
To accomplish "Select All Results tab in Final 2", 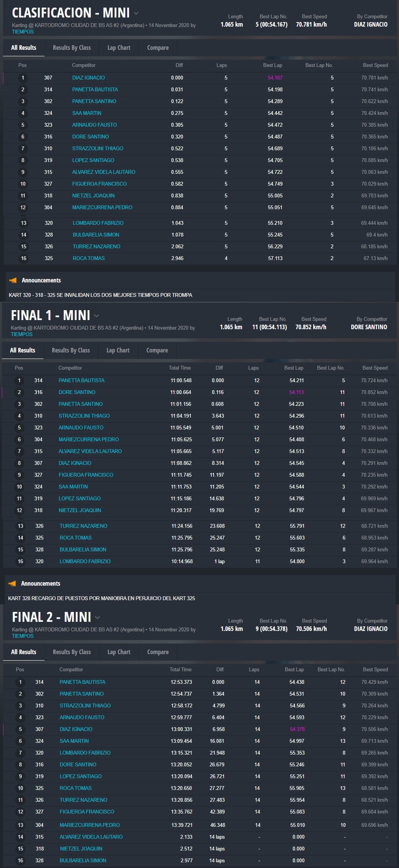I will click(24, 652).
